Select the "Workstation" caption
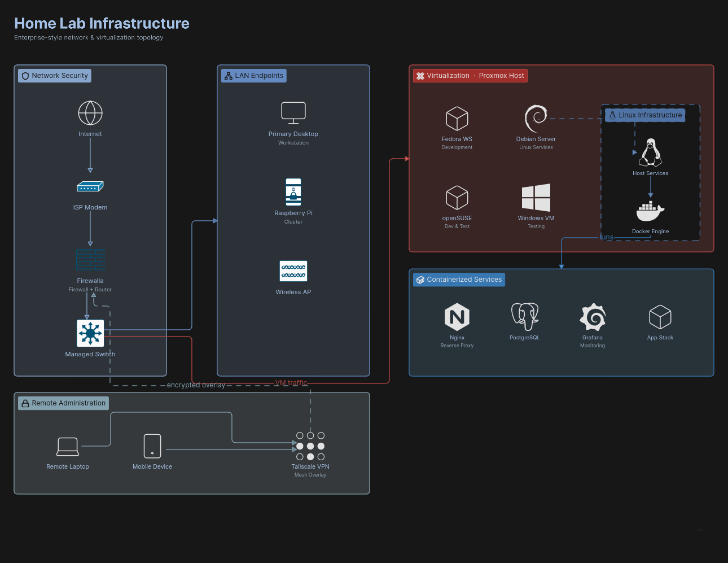 [293, 143]
